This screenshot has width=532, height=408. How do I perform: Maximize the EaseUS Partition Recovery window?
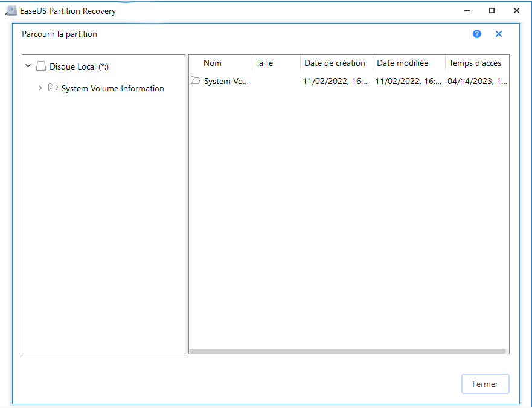492,11
